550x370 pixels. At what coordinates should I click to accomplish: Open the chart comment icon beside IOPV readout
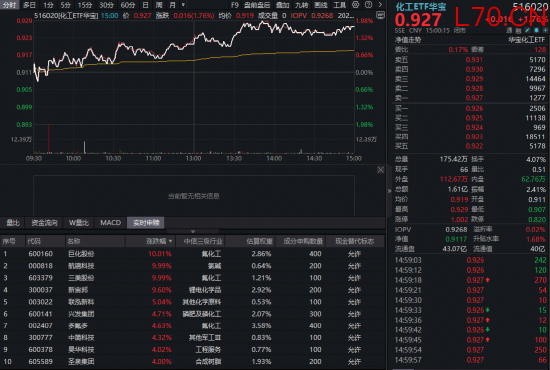(380, 15)
